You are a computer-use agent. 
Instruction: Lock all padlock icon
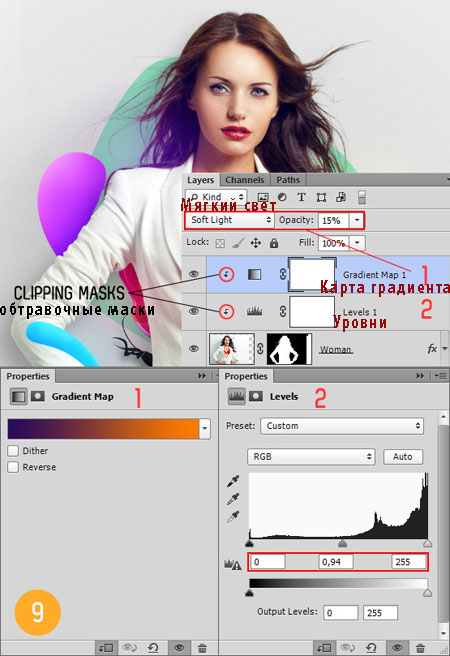[x=274, y=243]
